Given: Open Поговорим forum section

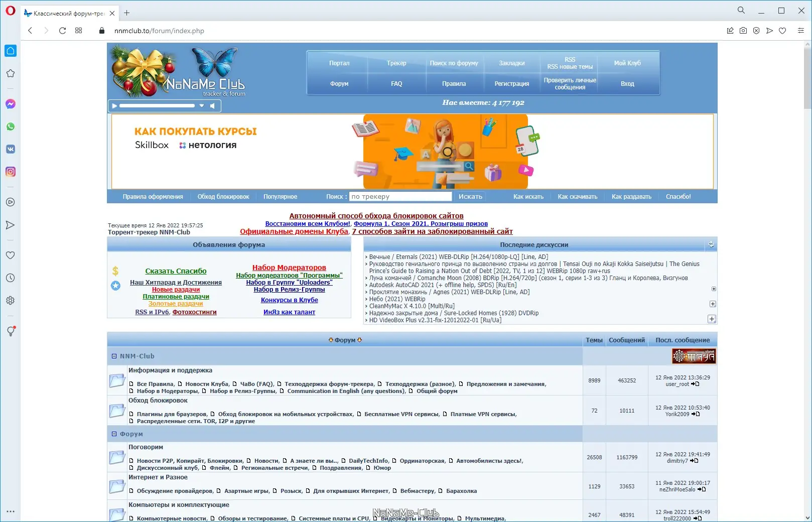Looking at the screenshot, I should click(x=146, y=447).
